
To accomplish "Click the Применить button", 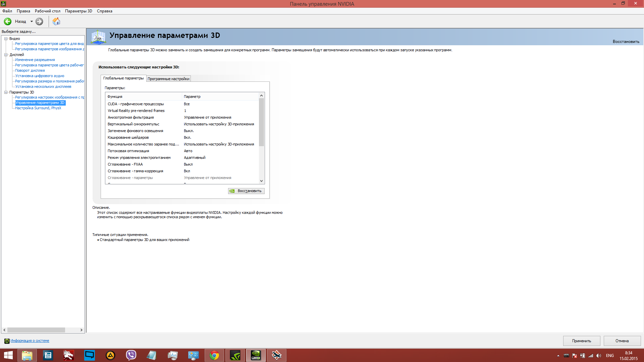I will click(x=581, y=341).
